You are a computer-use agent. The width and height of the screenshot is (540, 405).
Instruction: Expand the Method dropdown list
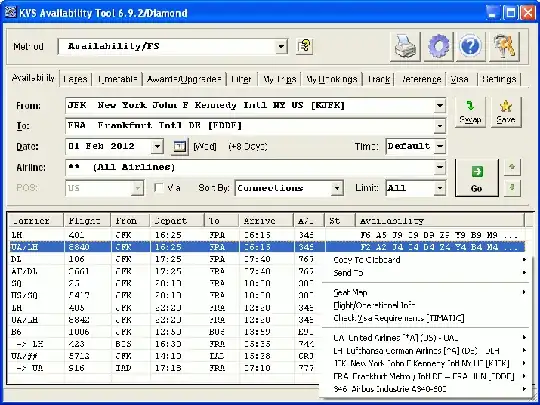(281, 46)
